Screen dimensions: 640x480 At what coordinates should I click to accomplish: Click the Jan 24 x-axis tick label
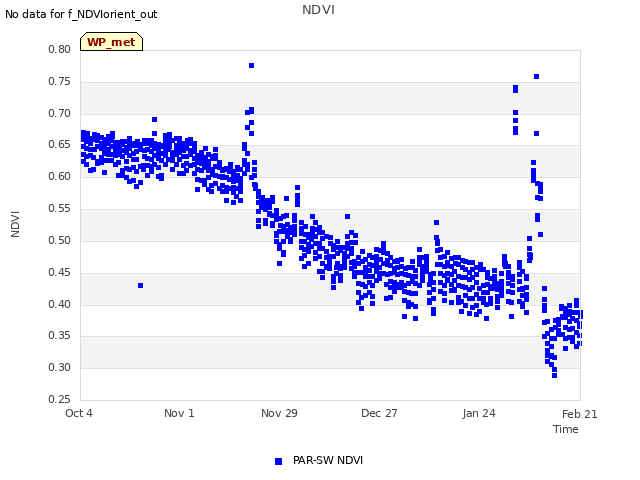point(479,413)
